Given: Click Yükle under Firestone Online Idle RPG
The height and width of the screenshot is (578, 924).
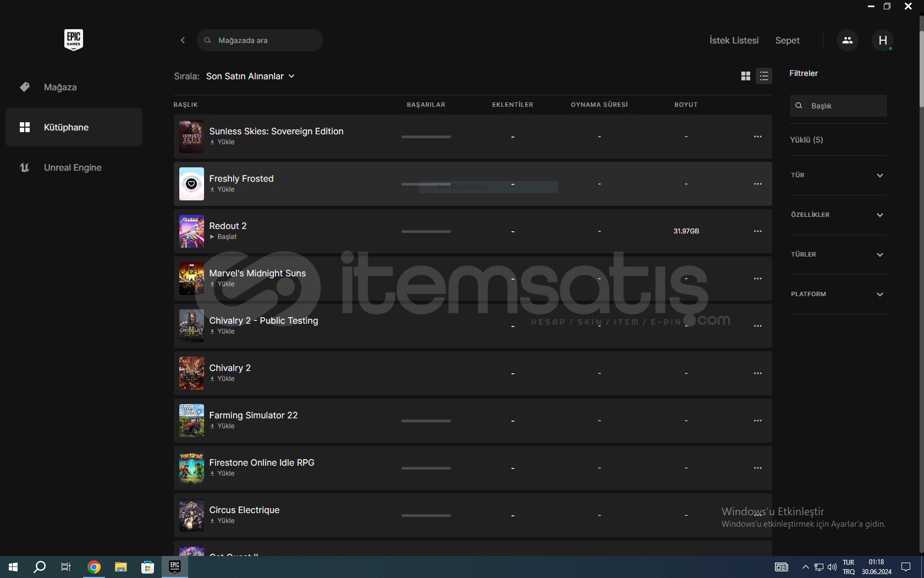Looking at the screenshot, I should [x=222, y=473].
